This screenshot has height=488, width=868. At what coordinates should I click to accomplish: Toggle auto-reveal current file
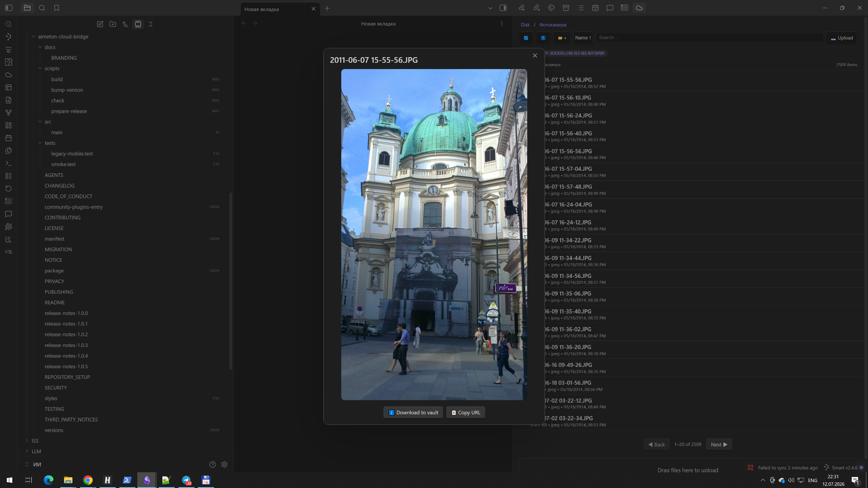coord(138,24)
